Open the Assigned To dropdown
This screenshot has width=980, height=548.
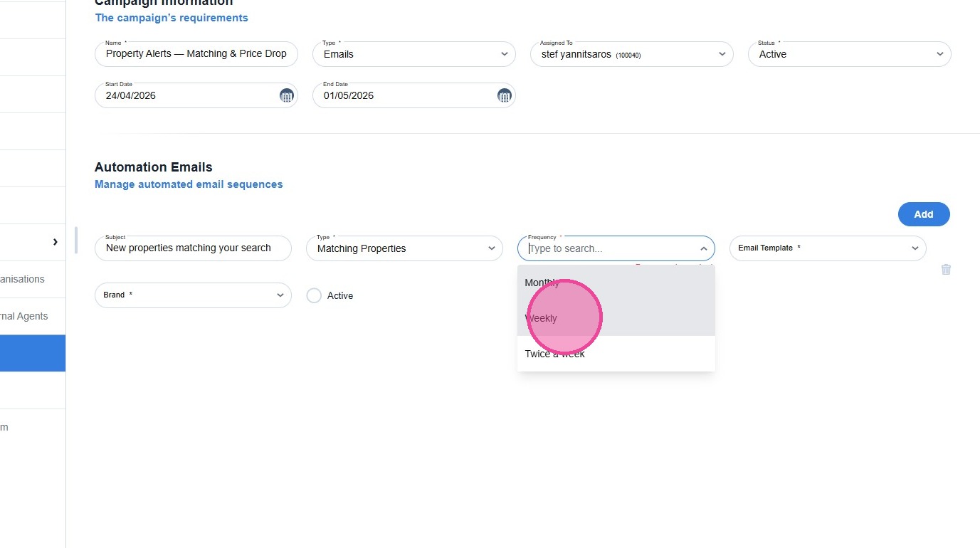click(632, 54)
